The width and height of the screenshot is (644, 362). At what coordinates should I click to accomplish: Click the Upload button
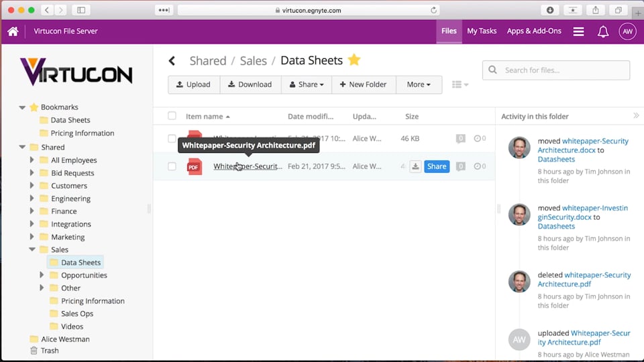(x=193, y=84)
